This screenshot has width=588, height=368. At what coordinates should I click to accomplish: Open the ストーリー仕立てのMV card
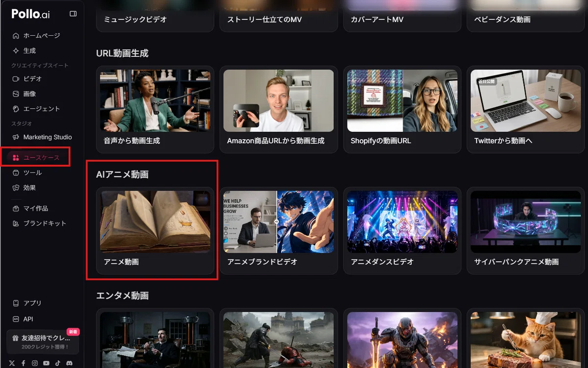(278, 16)
